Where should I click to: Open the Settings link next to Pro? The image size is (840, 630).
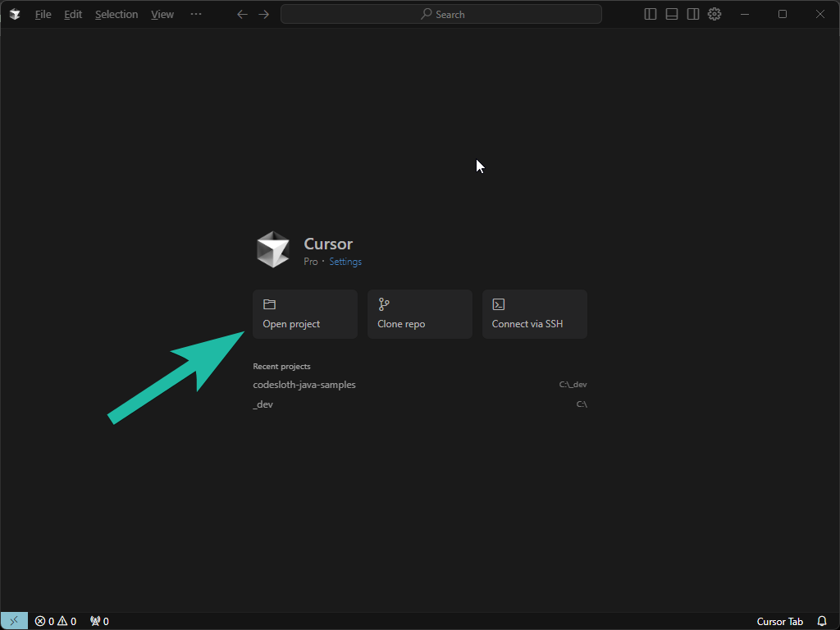pyautogui.click(x=345, y=262)
